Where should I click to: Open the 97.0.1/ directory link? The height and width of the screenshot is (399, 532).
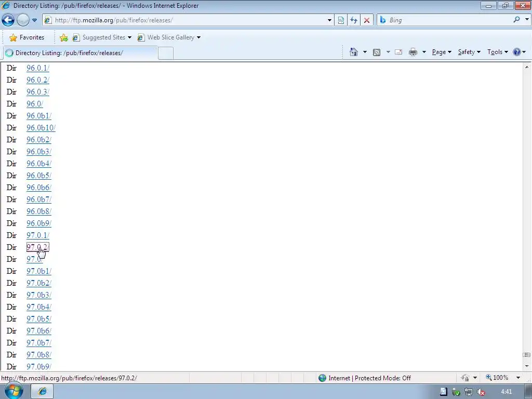pos(37,235)
